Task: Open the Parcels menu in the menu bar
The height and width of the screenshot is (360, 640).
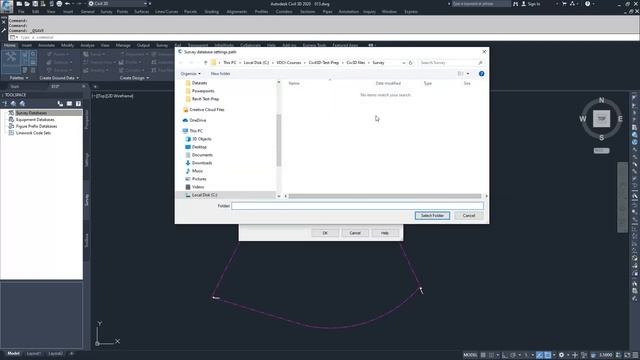Action: pos(190,12)
